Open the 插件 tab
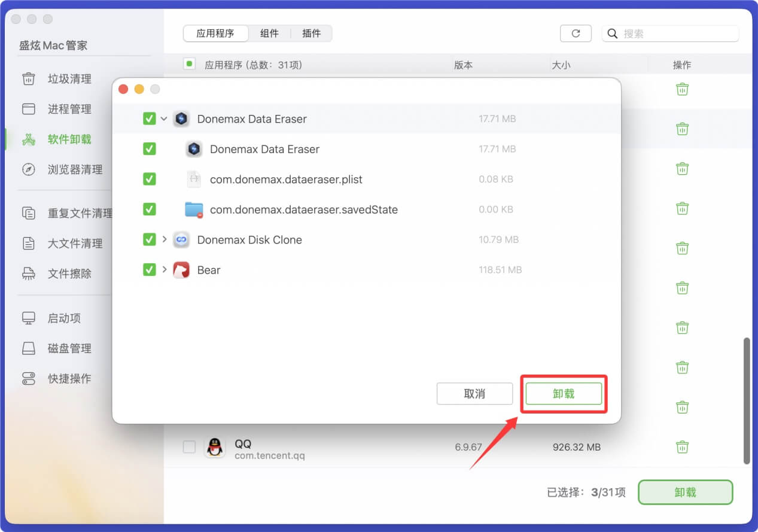This screenshot has width=758, height=532. (x=311, y=34)
